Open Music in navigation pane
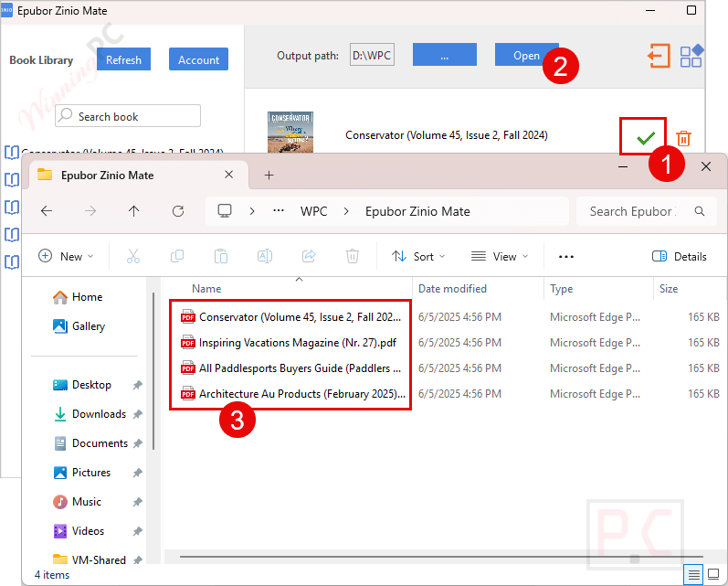 (78, 502)
